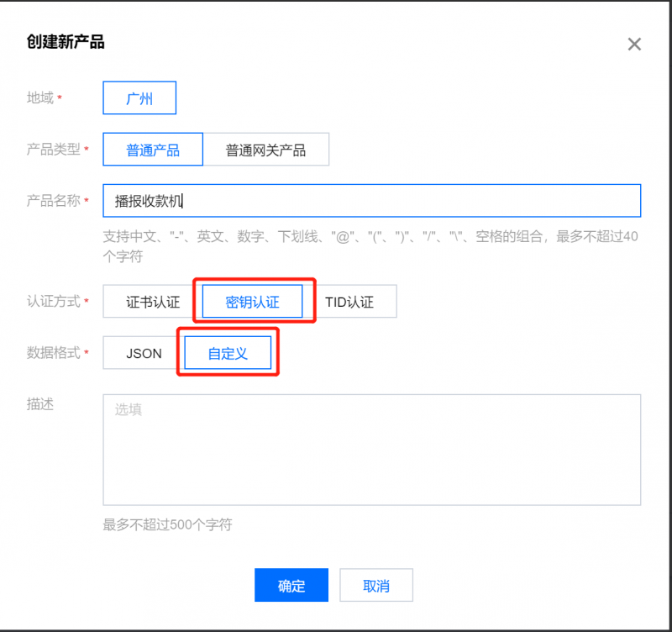The width and height of the screenshot is (672, 632).
Task: Select 证书认证 authentication method
Action: click(x=153, y=302)
